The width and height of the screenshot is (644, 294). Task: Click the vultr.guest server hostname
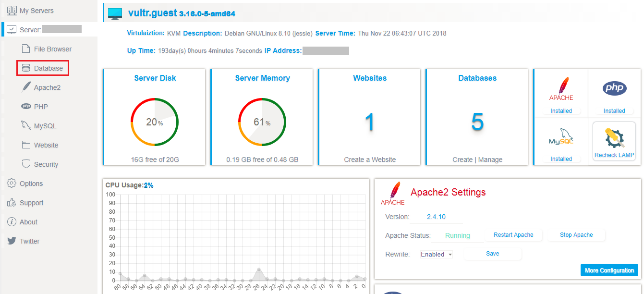(153, 13)
